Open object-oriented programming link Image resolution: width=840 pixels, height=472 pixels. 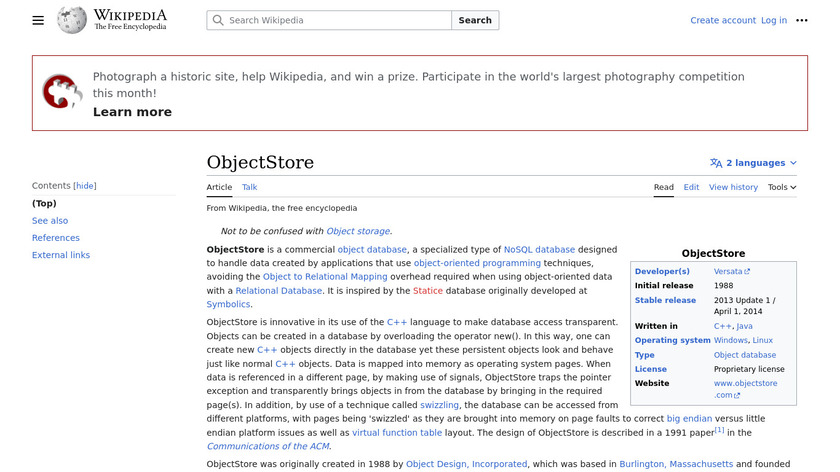[477, 263]
